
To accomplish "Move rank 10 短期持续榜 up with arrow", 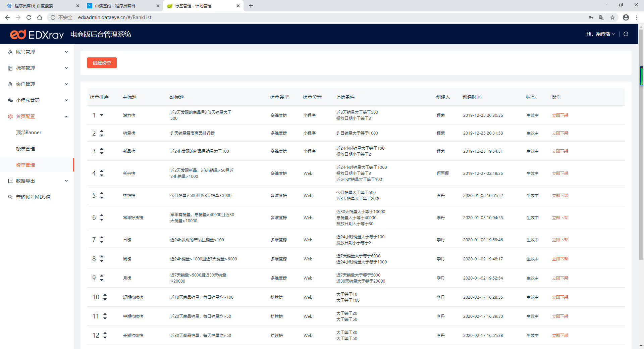I will (x=105, y=295).
